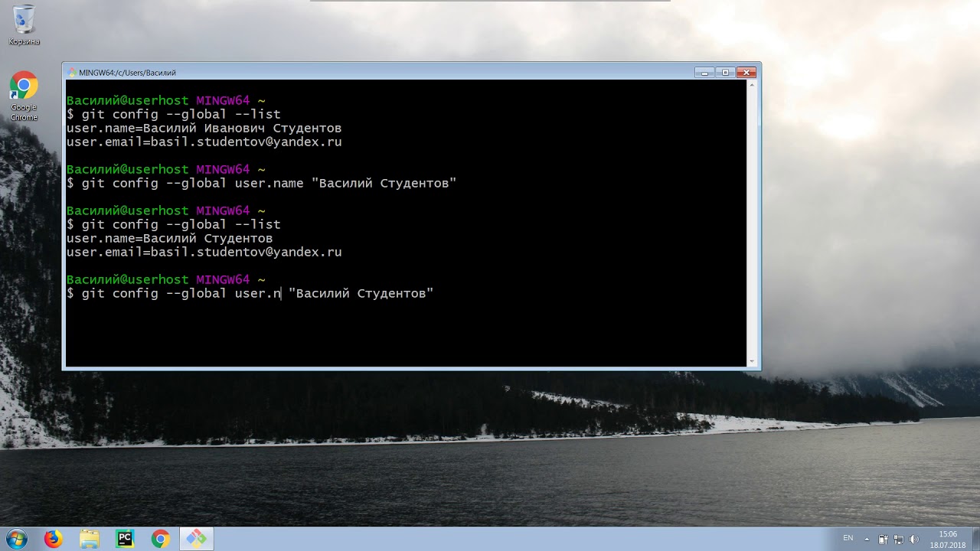Open File Explorer from the taskbar
Screen dimensions: 980x551
click(90, 539)
